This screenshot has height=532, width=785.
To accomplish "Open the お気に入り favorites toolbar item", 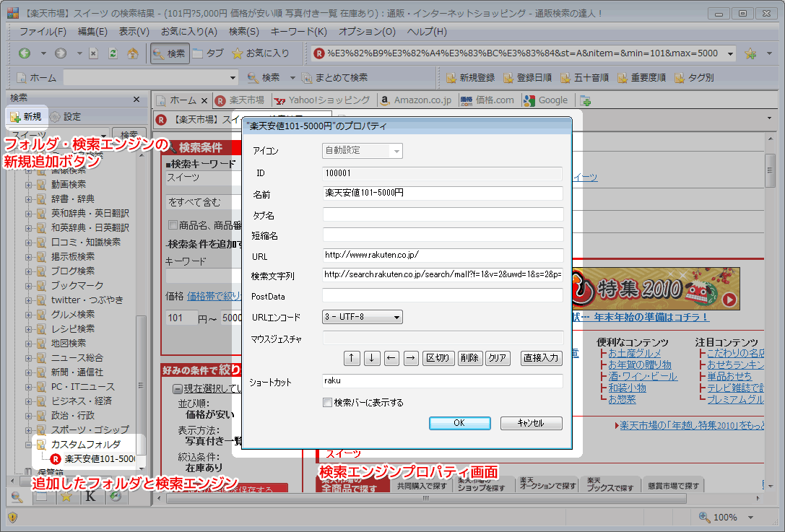I will pyautogui.click(x=260, y=53).
